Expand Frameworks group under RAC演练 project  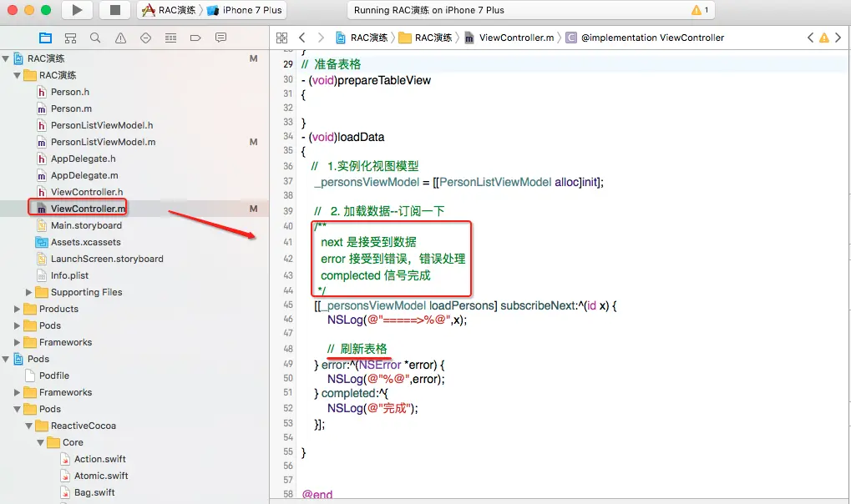tap(17, 342)
